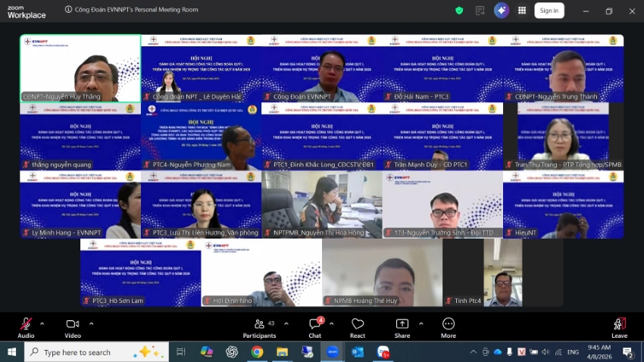644x362 pixels.
Task: Select NPTPMB_Nguyễn Thị Hoa Hồng tile
Action: (322, 204)
